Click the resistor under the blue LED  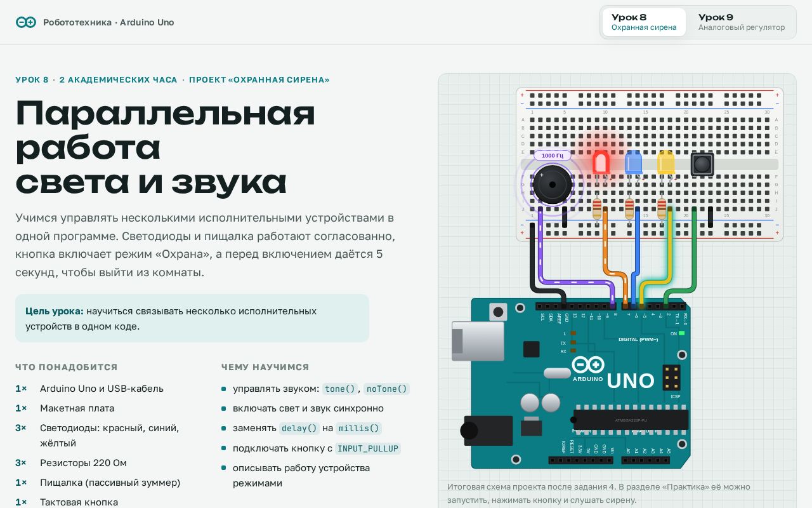(x=629, y=208)
